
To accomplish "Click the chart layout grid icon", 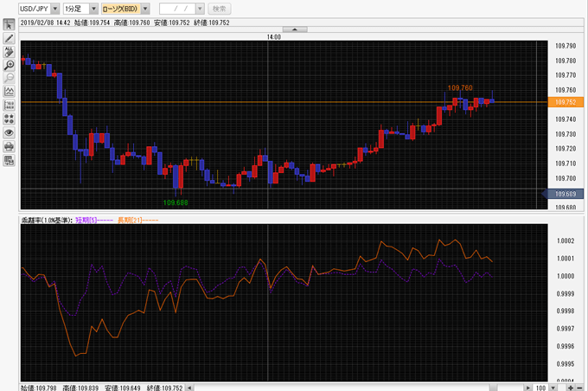I will [x=9, y=160].
